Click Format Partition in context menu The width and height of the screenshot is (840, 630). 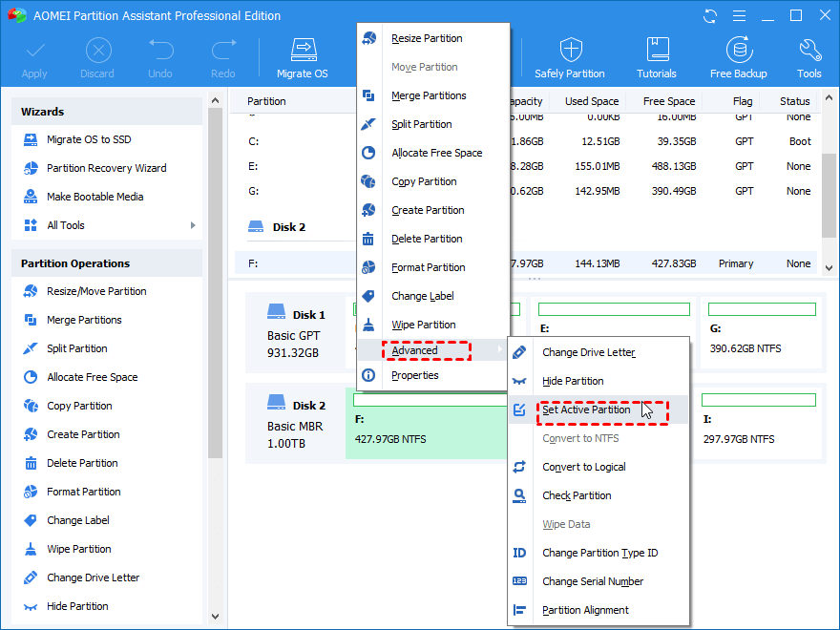(x=428, y=267)
